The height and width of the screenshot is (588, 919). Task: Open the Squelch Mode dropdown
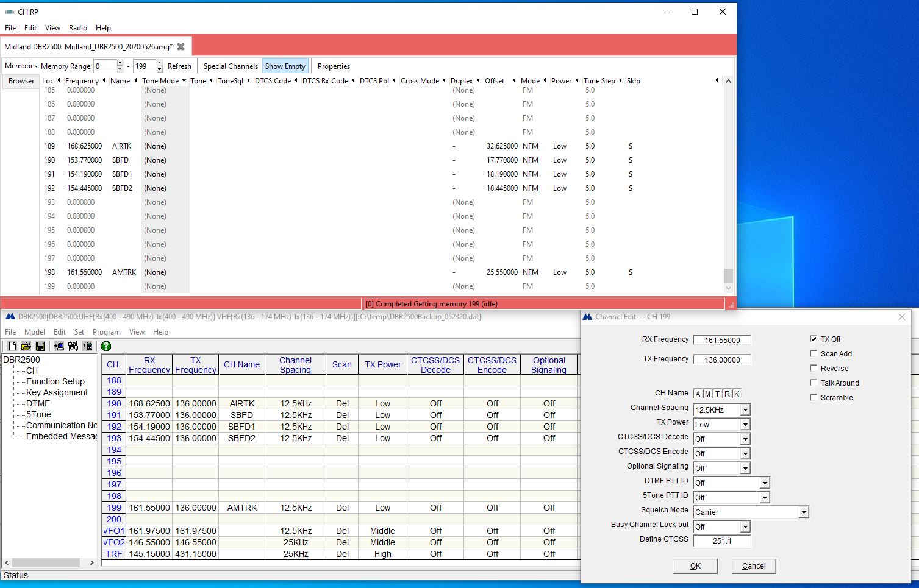(x=804, y=512)
